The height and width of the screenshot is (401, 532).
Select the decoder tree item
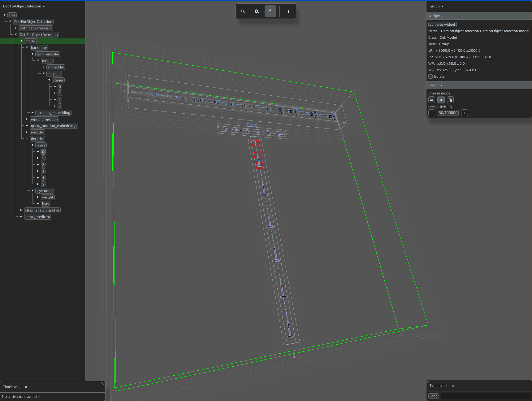click(x=37, y=139)
